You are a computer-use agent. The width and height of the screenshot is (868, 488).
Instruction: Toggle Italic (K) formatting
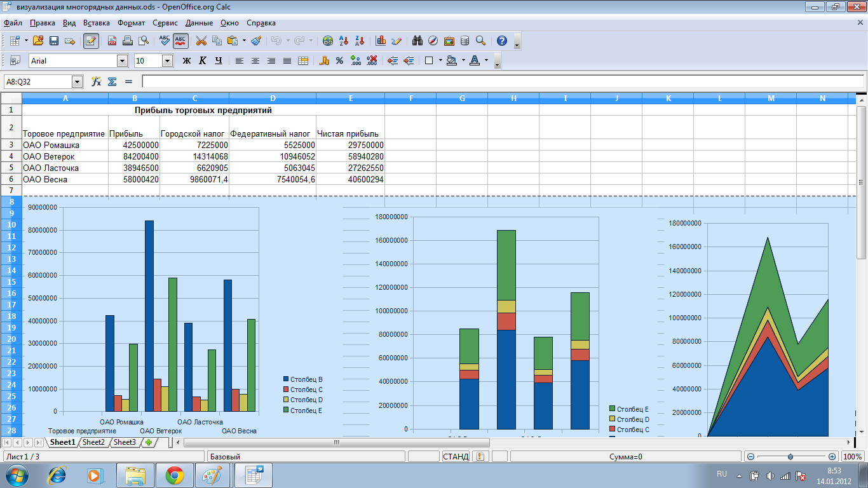point(203,60)
